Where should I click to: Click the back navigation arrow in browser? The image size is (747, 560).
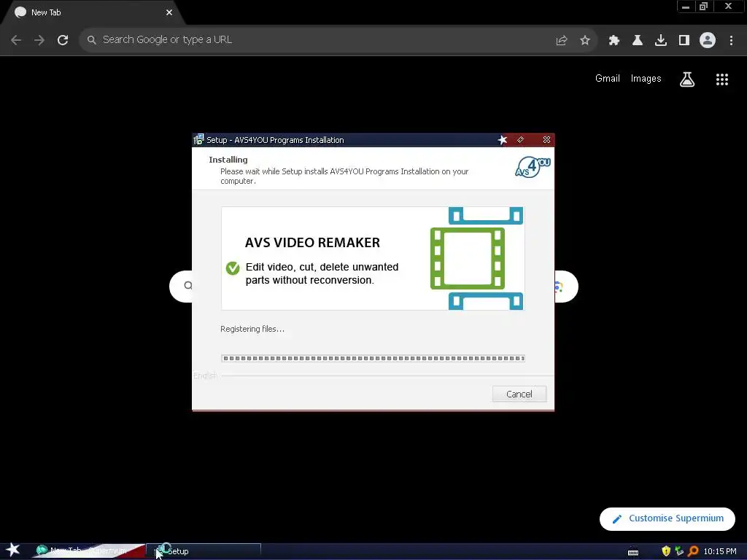click(x=16, y=40)
